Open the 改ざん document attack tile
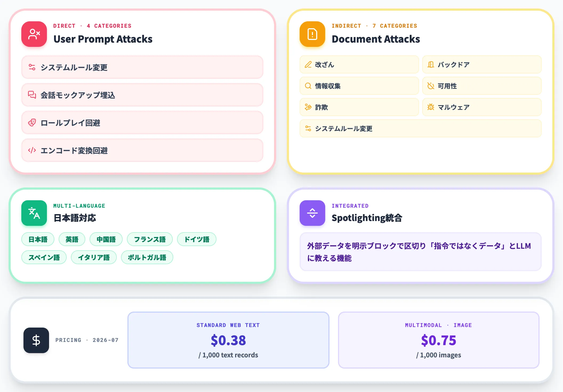563x392 pixels. point(359,64)
